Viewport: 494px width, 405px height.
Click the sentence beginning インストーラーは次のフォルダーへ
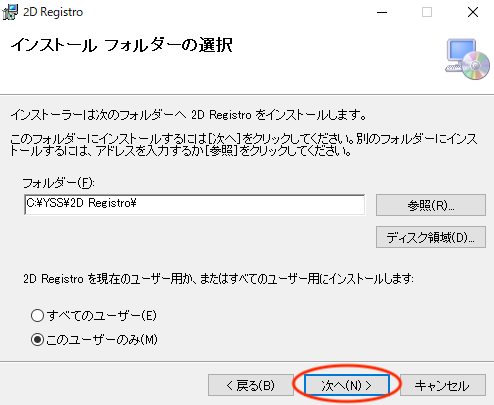tap(189, 115)
